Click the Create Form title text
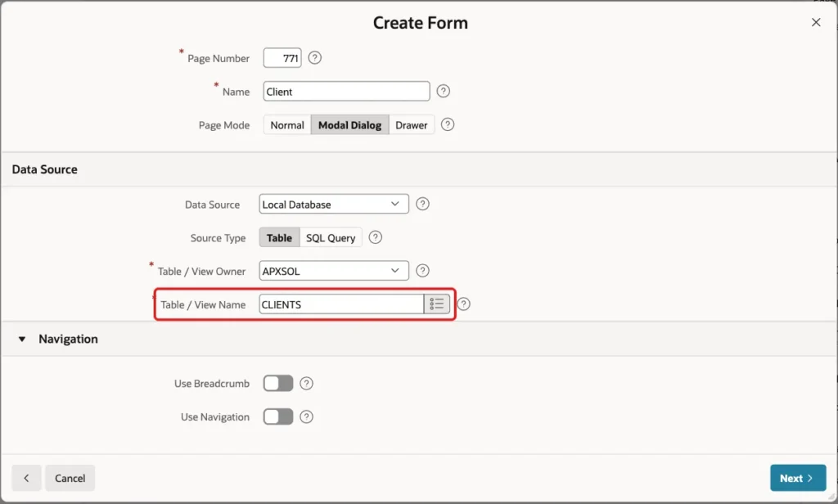The height and width of the screenshot is (504, 838). click(420, 22)
